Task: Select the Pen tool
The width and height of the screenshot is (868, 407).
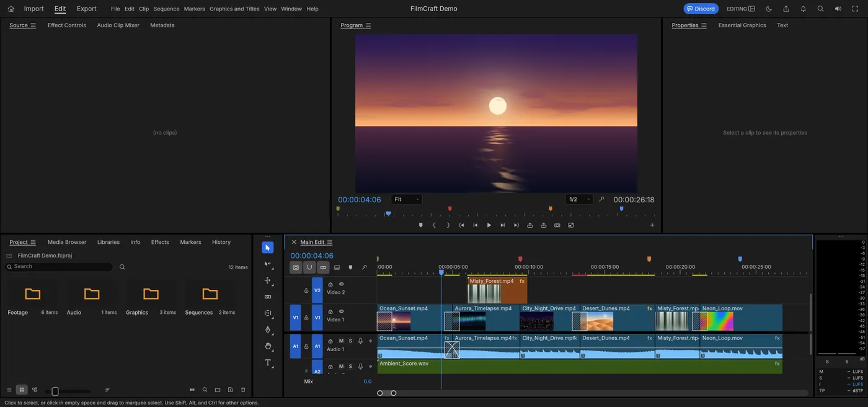Action: [x=268, y=329]
